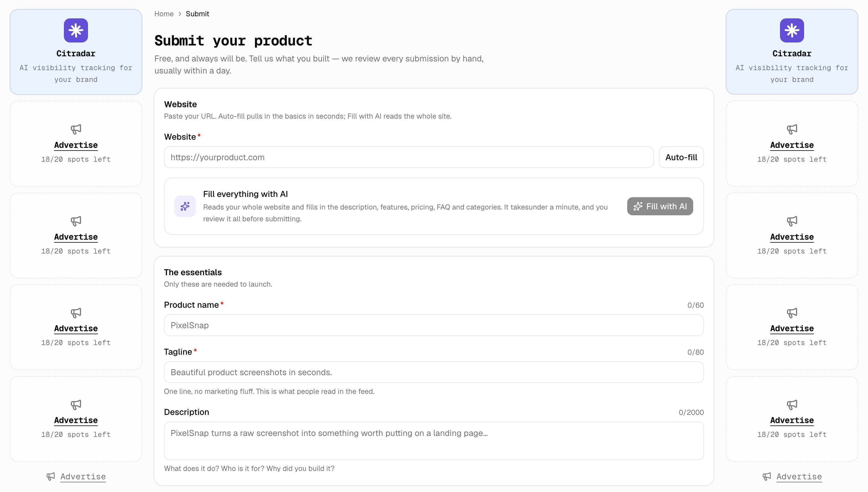The image size is (868, 492).
Task: Click the Citradar asterisk logo in left sidebar
Action: [x=76, y=30]
